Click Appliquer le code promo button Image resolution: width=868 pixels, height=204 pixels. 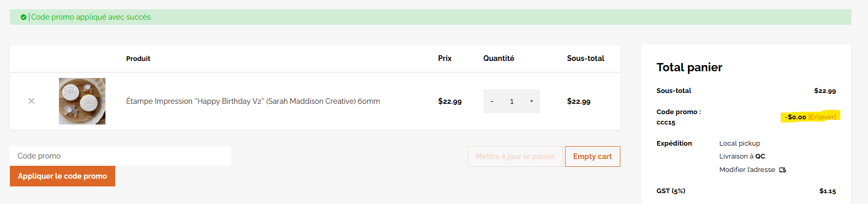pos(63,176)
